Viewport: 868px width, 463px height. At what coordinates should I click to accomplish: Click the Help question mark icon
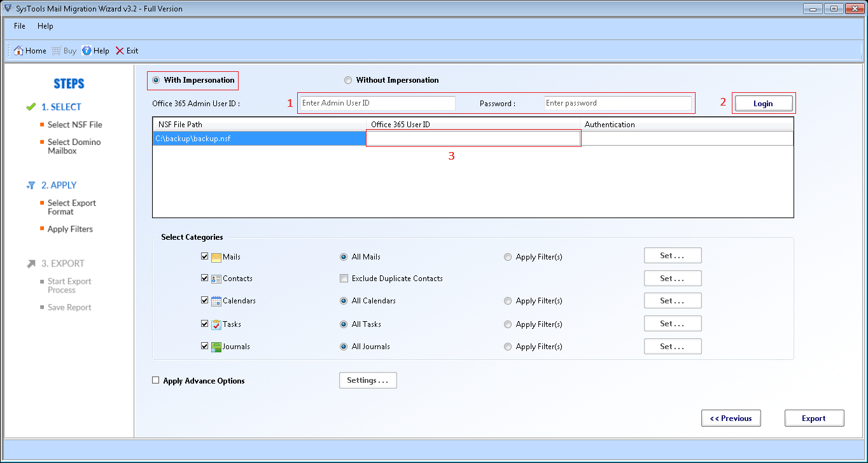(87, 51)
